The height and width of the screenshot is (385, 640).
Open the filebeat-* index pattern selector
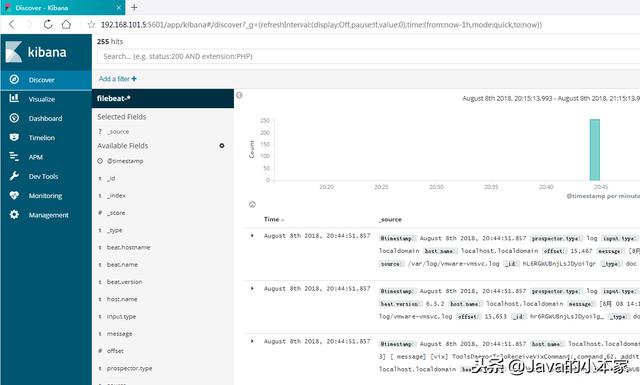click(163, 98)
